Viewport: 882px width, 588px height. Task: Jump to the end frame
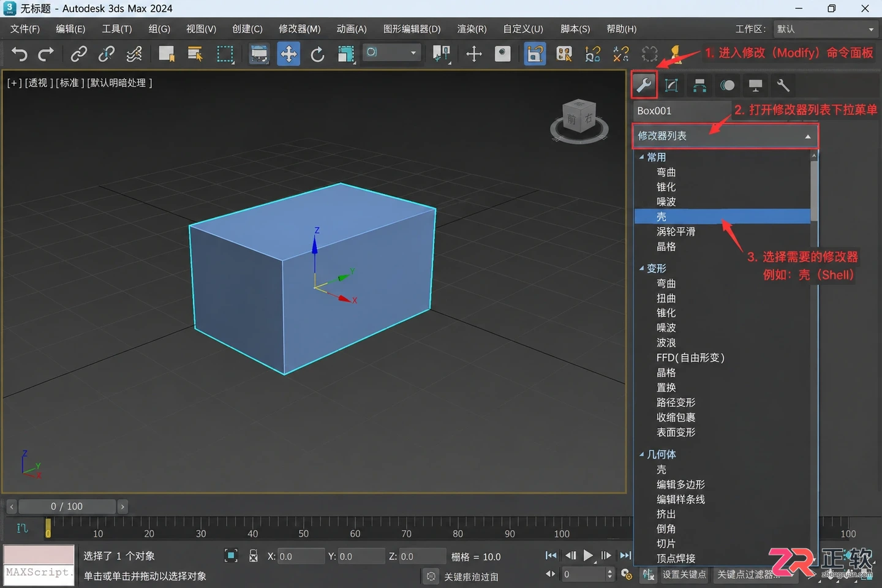click(x=625, y=556)
